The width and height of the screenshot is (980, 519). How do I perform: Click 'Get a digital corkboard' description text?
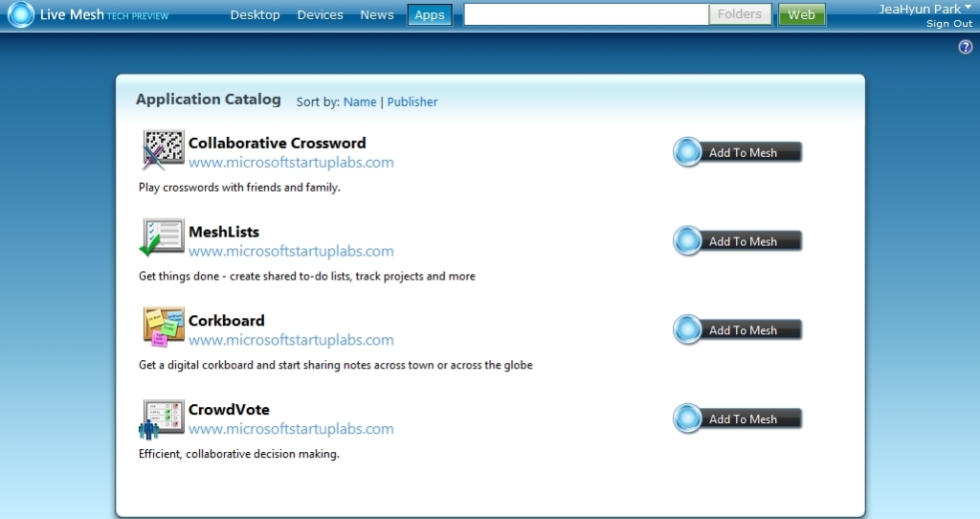click(x=336, y=365)
